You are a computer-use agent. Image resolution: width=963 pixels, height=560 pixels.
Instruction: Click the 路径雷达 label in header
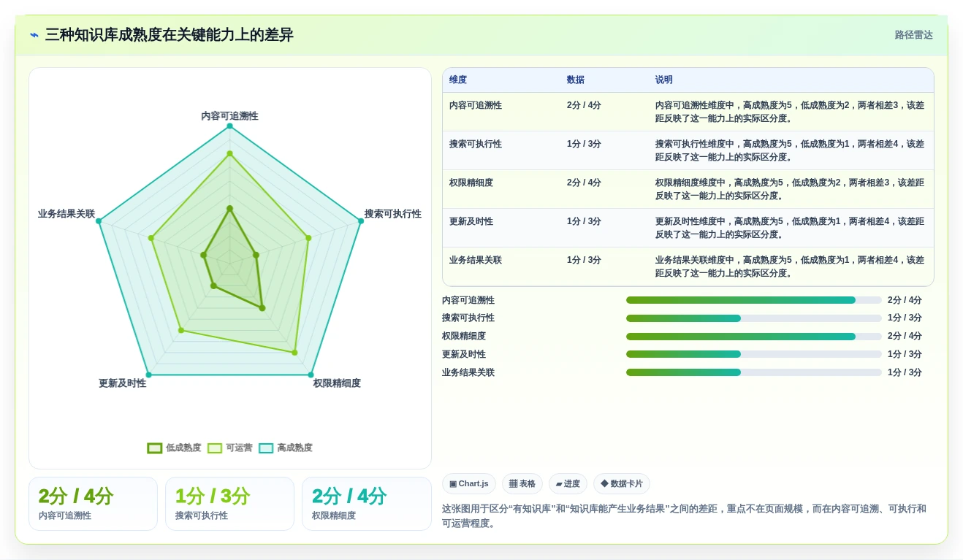coord(913,35)
